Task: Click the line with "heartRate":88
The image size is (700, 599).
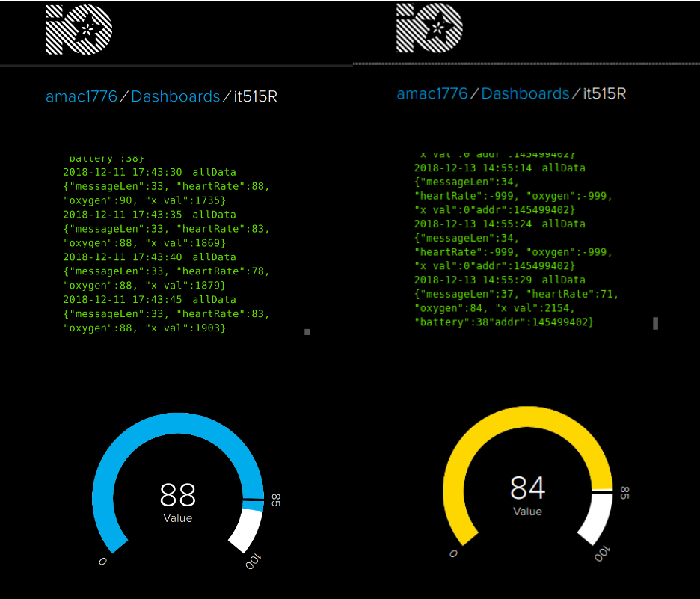Action: pos(167,186)
